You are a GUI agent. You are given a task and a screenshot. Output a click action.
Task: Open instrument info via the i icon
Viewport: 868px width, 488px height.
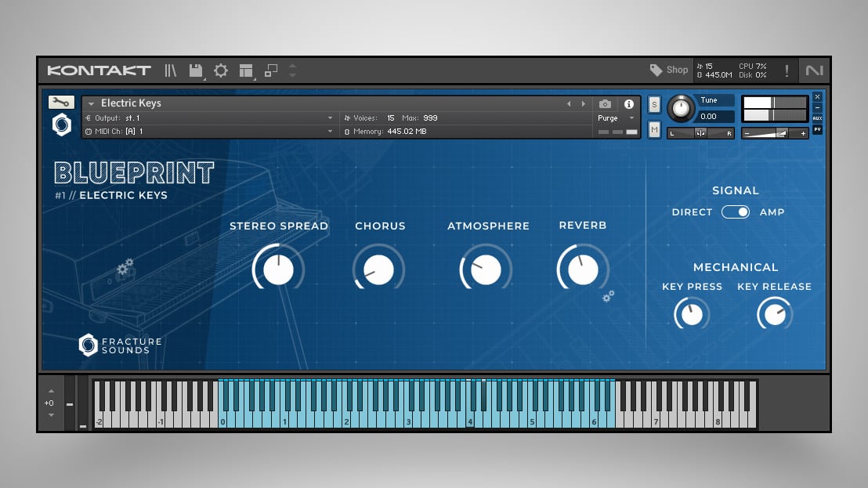pos(628,103)
